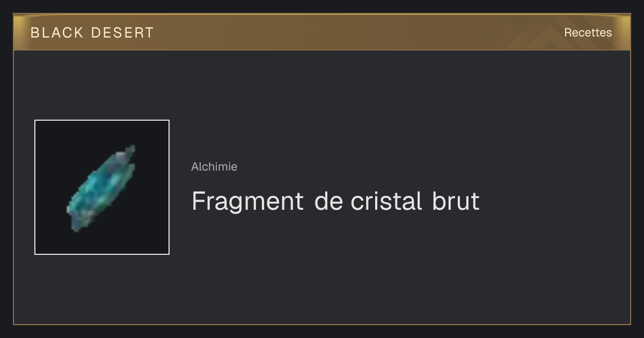Click the gold border line under the header
Screen dimensions: 644x338
[x=322, y=50]
